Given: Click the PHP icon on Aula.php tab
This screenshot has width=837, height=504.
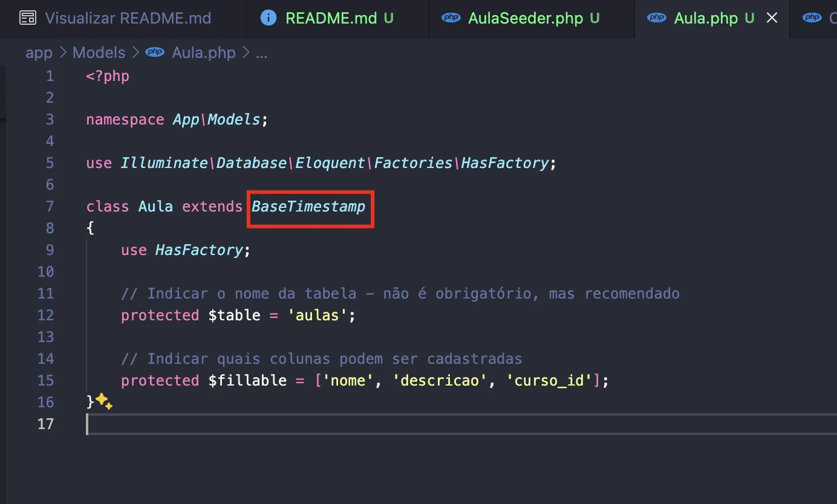Looking at the screenshot, I should (656, 18).
